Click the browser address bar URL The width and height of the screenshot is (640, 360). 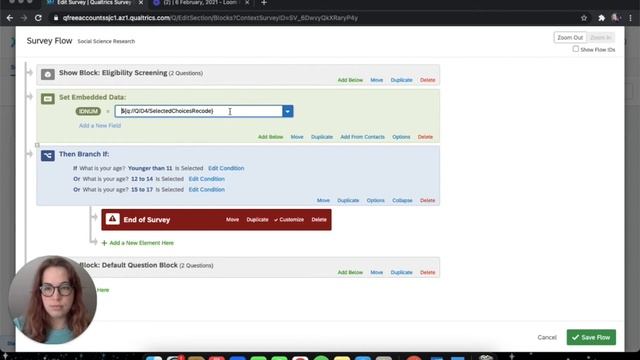click(x=211, y=18)
